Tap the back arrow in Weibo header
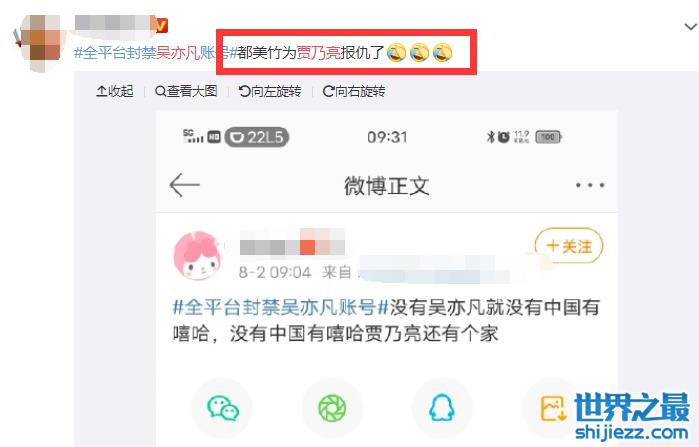The image size is (699, 447). [x=185, y=185]
